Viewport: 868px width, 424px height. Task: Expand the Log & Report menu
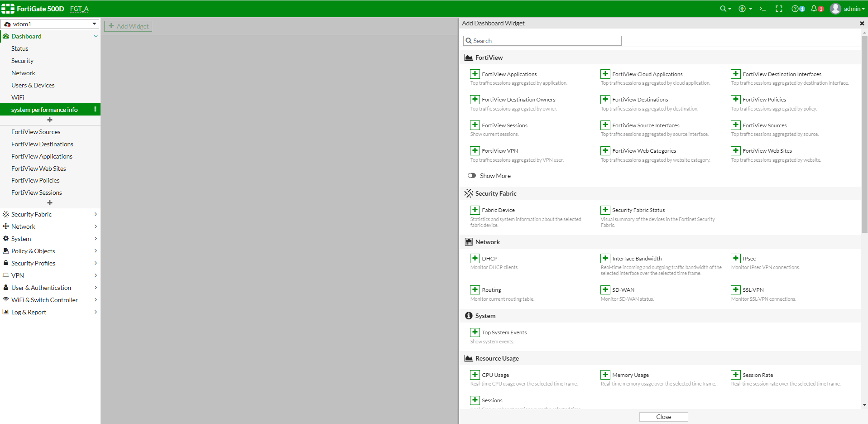coord(50,312)
